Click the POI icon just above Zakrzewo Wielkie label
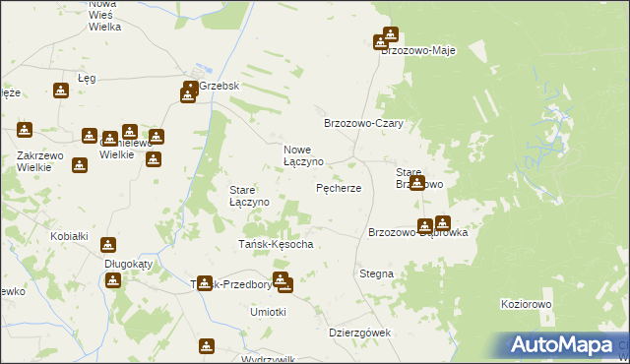 [x=25, y=130]
